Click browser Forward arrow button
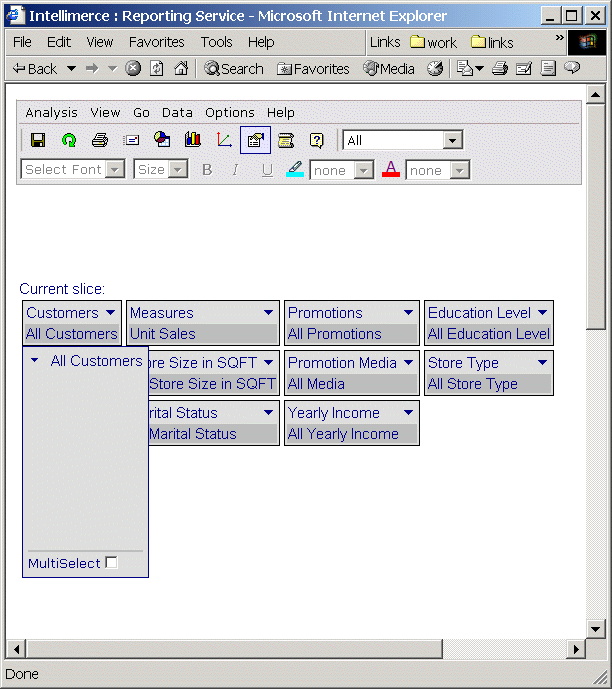The height and width of the screenshot is (689, 612). [x=92, y=69]
